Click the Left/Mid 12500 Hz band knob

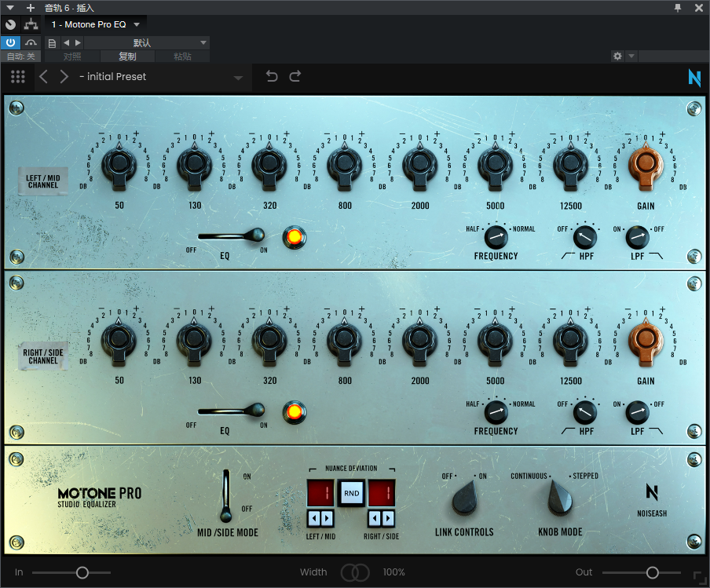tap(570, 166)
